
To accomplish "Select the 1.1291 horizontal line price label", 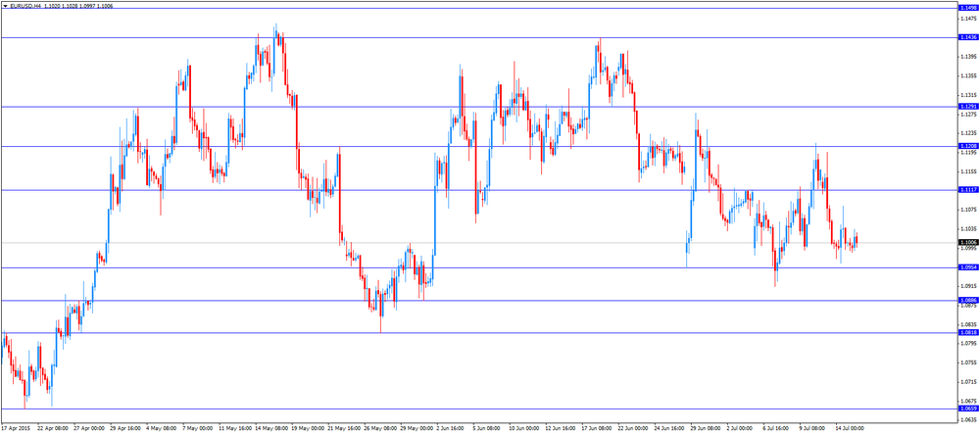I will click(967, 107).
